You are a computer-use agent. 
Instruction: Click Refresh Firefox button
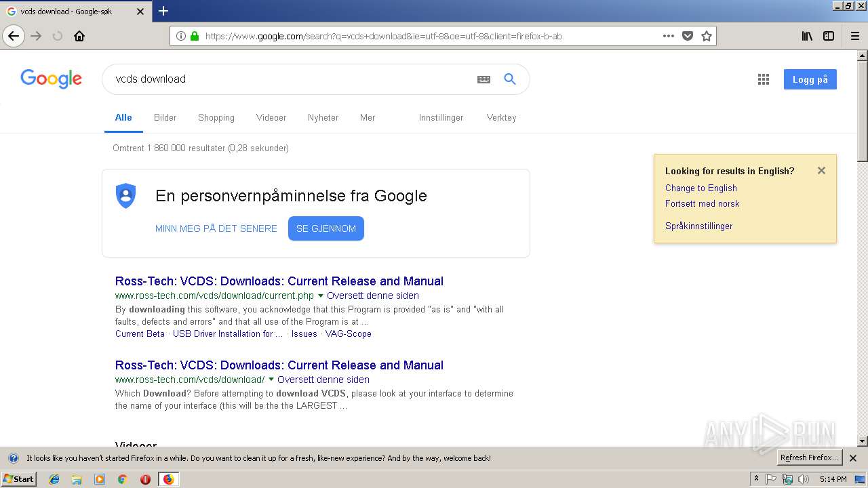810,458
